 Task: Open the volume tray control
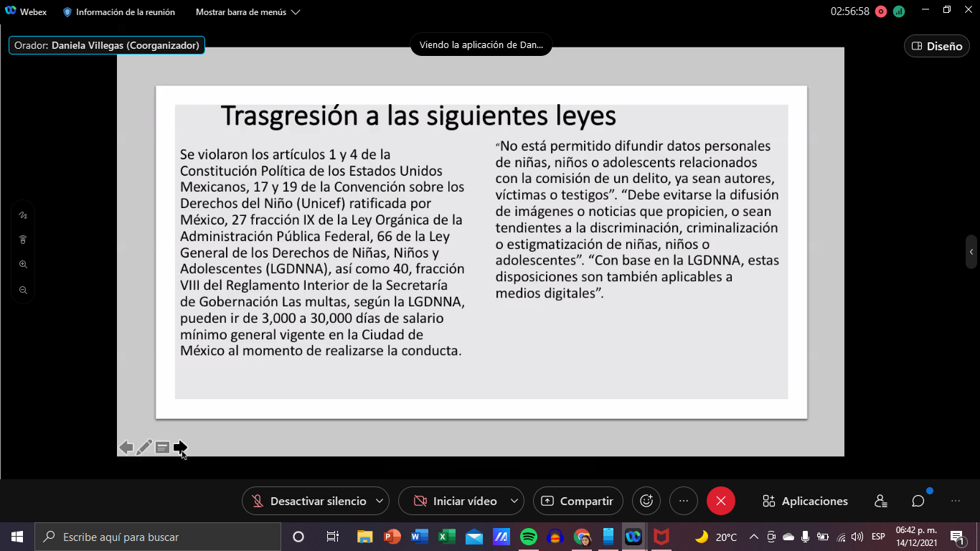coord(857,537)
